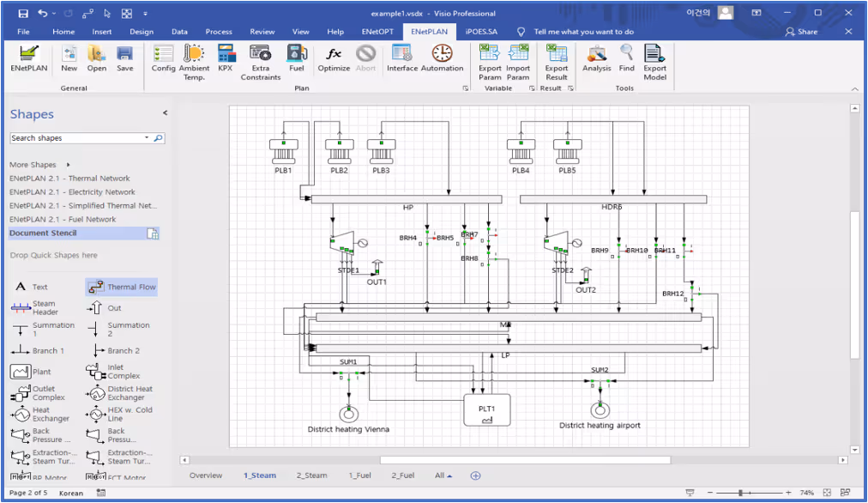Select the Inlet Complex shape

point(113,371)
